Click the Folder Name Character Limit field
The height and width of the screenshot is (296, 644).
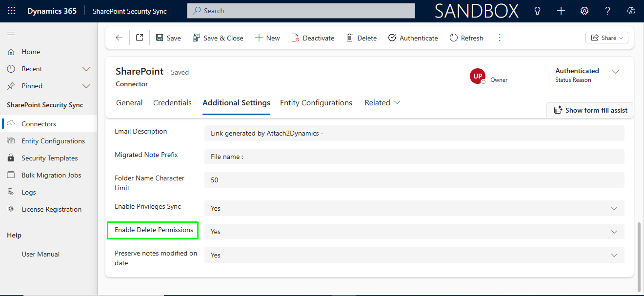tap(414, 180)
